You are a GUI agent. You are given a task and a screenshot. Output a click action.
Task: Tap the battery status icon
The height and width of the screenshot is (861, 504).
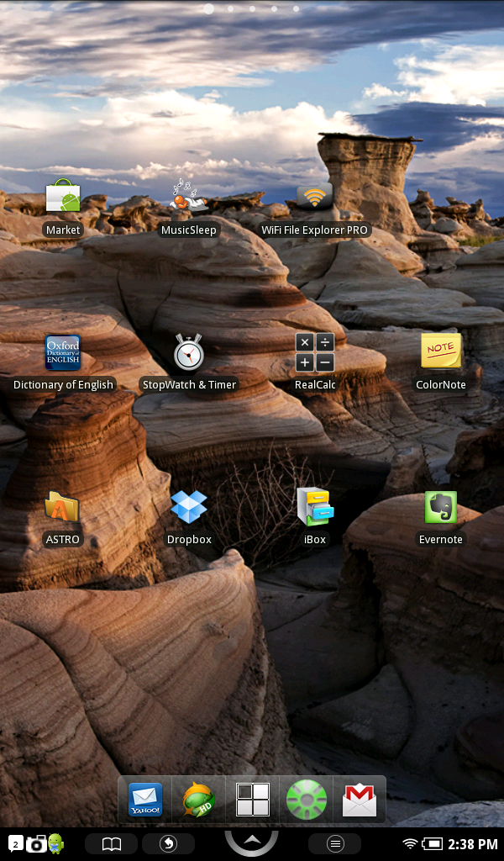tap(432, 843)
